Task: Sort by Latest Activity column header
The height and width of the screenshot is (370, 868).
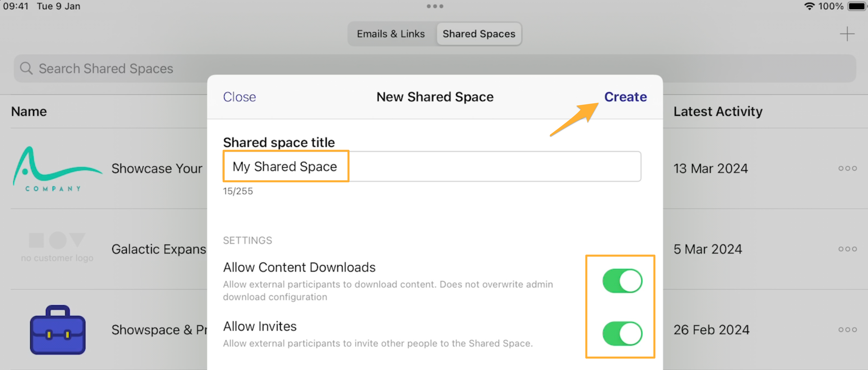Action: point(718,111)
